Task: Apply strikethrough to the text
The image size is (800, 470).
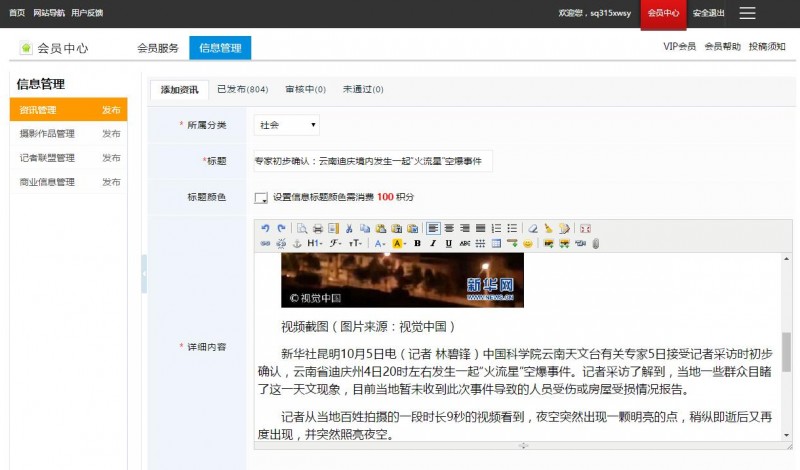Action: tap(465, 243)
